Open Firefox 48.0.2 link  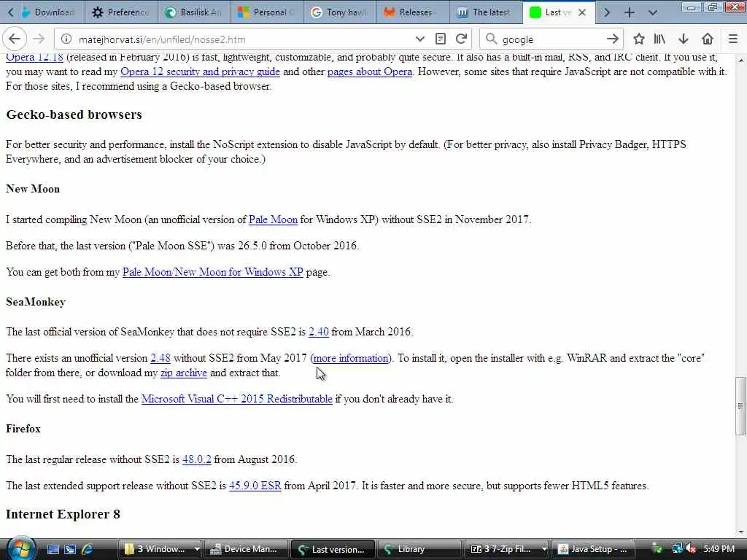[197, 459]
